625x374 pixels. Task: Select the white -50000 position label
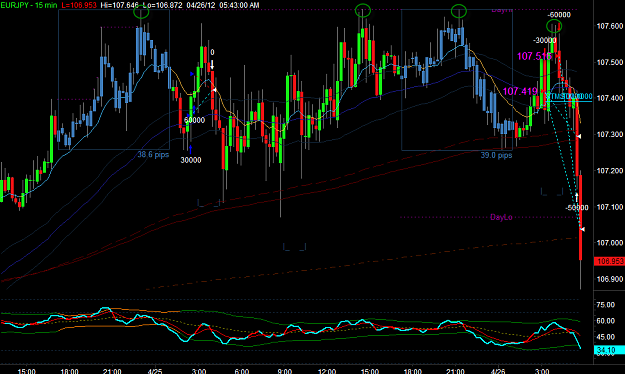577,208
